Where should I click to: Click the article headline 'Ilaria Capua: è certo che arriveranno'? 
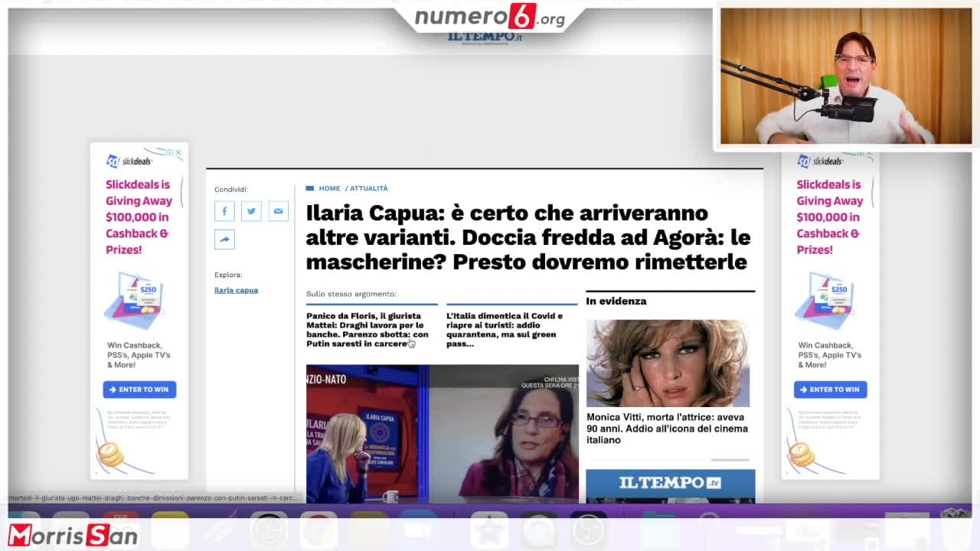(x=528, y=237)
